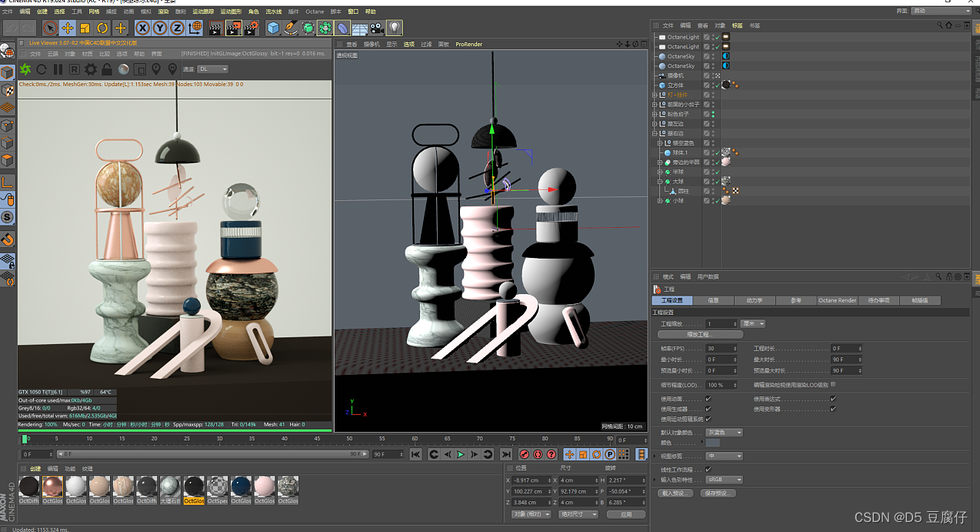
Task: Open the deformer objects icon
Action: click(x=343, y=28)
